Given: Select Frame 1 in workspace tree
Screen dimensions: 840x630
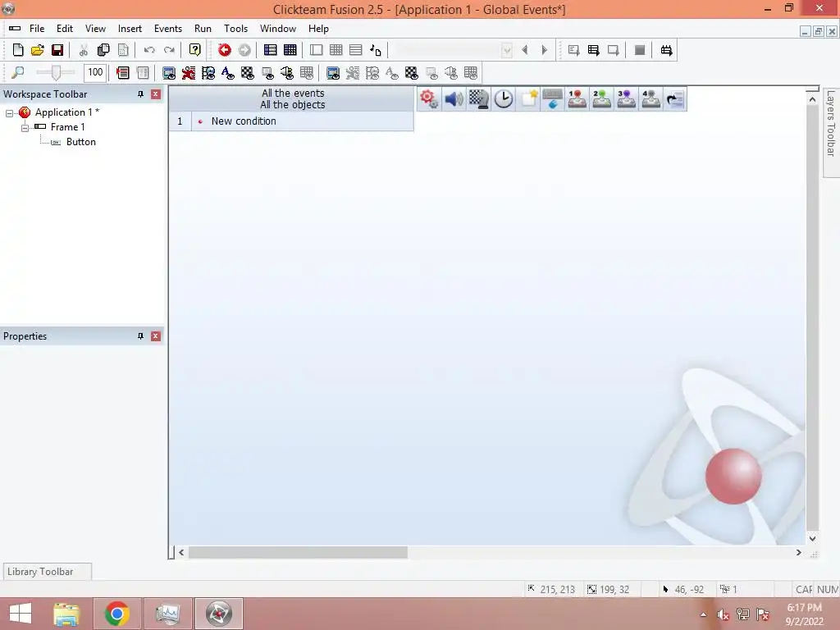Looking at the screenshot, I should (67, 127).
